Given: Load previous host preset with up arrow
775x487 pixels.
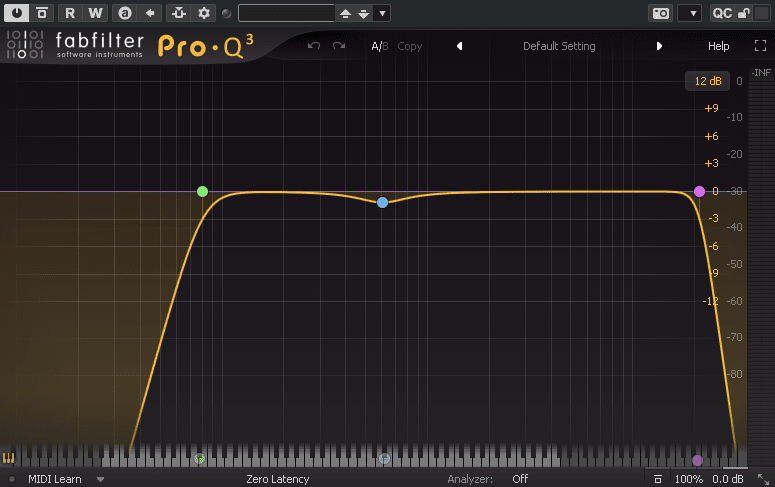Looking at the screenshot, I should click(x=345, y=14).
